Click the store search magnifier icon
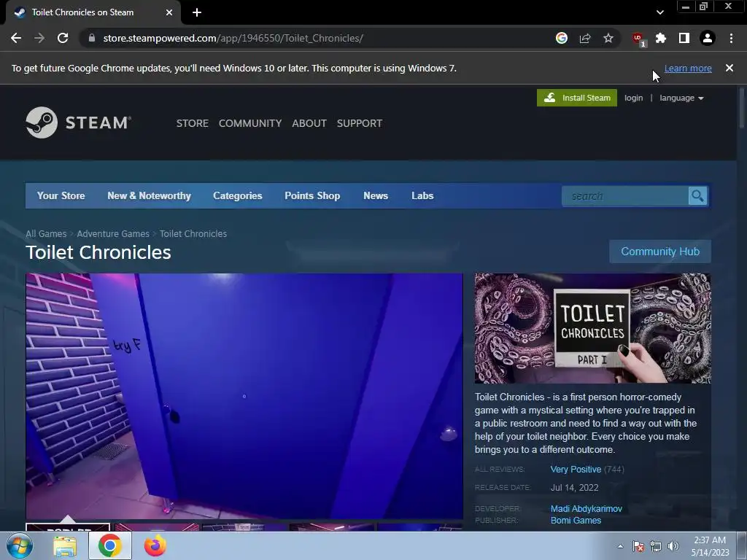 tap(697, 196)
